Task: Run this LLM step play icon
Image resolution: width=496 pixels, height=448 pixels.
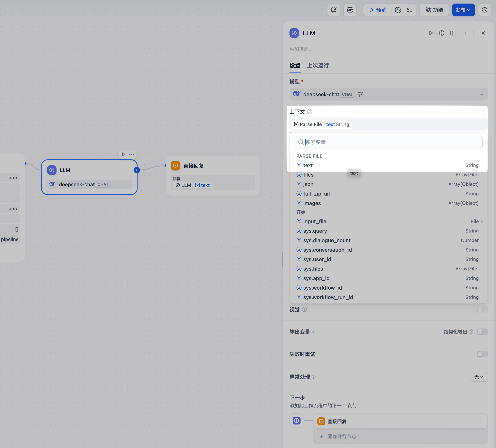Action: click(431, 33)
